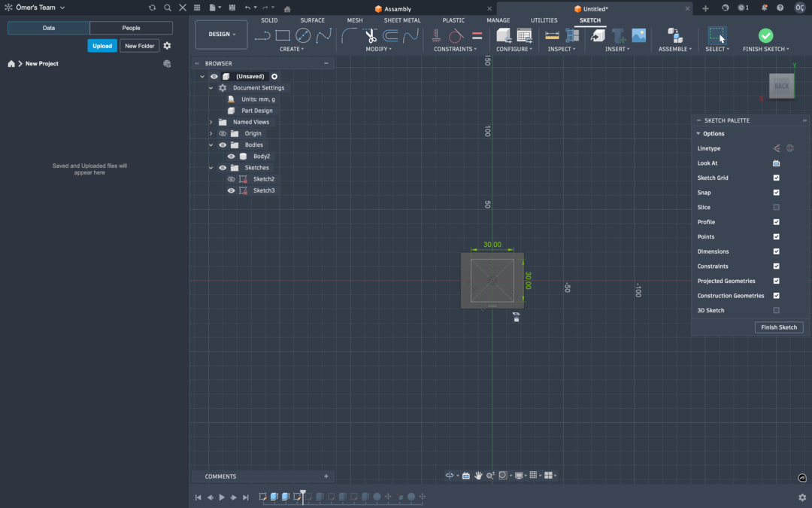The height and width of the screenshot is (508, 812).
Task: Toggle the Profile checkbox
Action: tap(776, 222)
